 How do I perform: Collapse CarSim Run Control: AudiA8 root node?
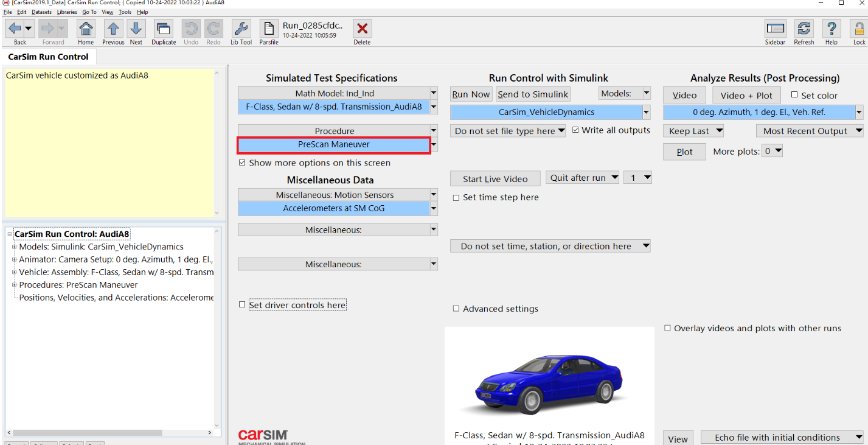(10, 234)
